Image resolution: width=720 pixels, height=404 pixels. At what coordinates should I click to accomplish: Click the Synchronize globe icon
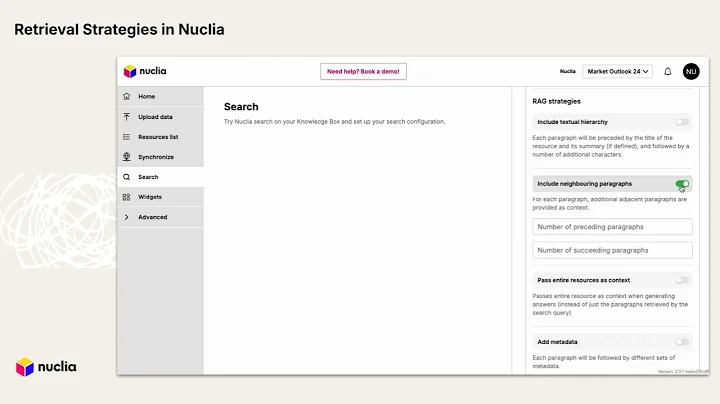click(127, 157)
